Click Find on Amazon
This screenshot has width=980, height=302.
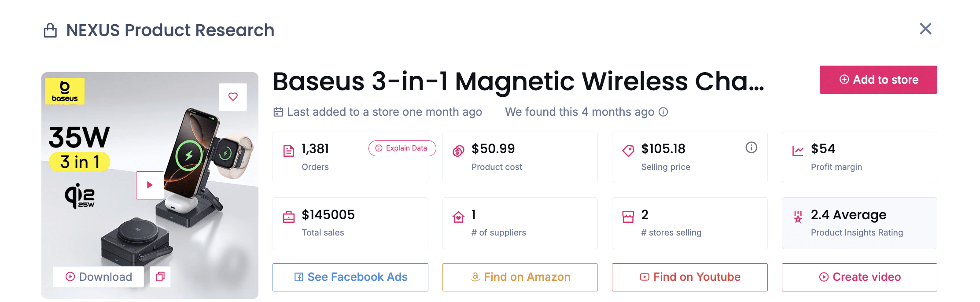tap(519, 277)
